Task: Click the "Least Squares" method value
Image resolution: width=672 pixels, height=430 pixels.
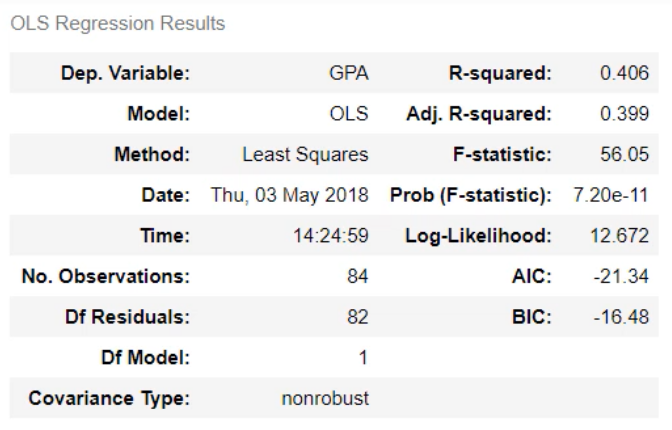Action: (x=305, y=155)
